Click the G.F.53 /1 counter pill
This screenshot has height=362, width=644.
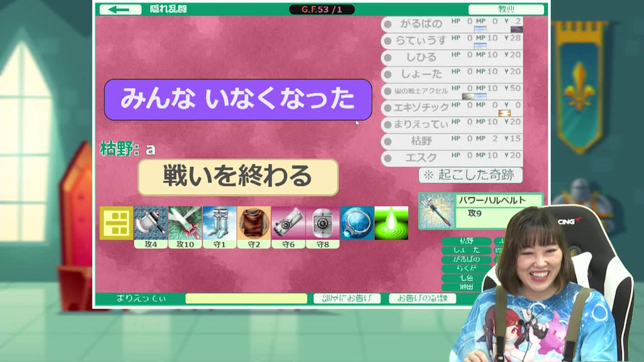point(322,9)
